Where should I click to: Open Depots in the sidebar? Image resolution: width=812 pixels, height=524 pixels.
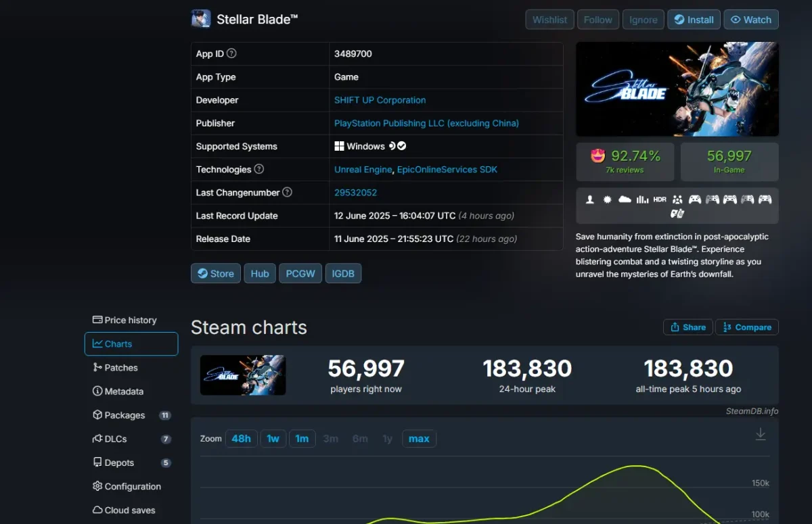click(131, 462)
